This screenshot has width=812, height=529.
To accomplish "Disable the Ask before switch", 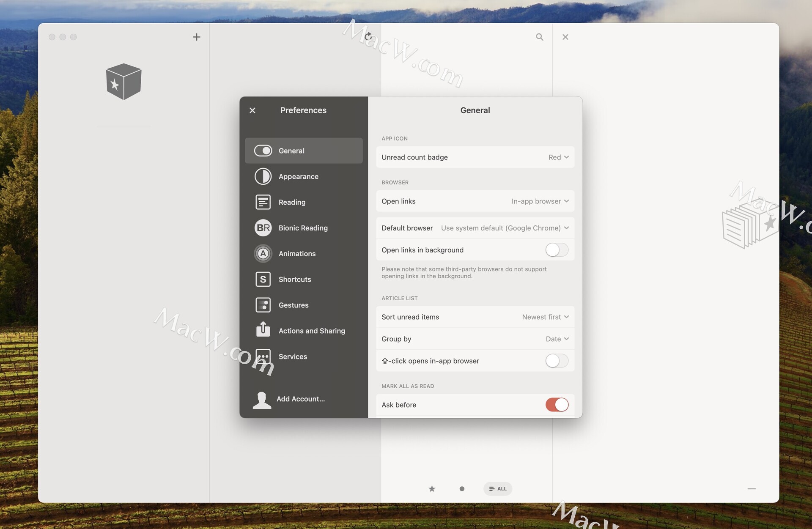I will pyautogui.click(x=557, y=405).
